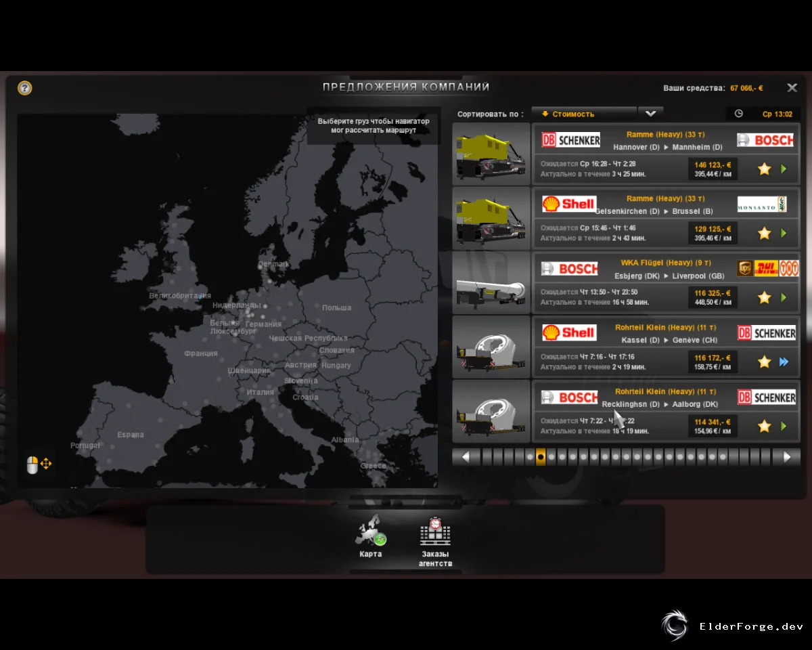Click the mouse pan icon on the map
Screen dimensions: 812x650
39,464
